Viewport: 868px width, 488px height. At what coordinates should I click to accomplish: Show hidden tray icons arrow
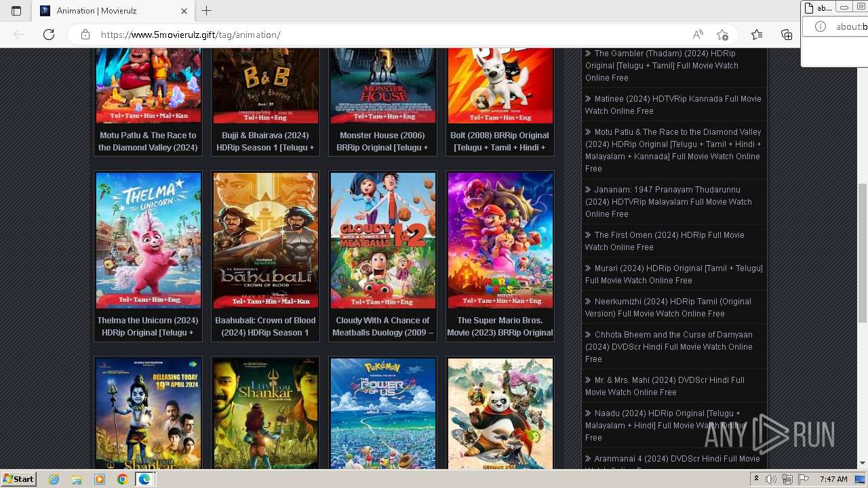click(x=756, y=479)
